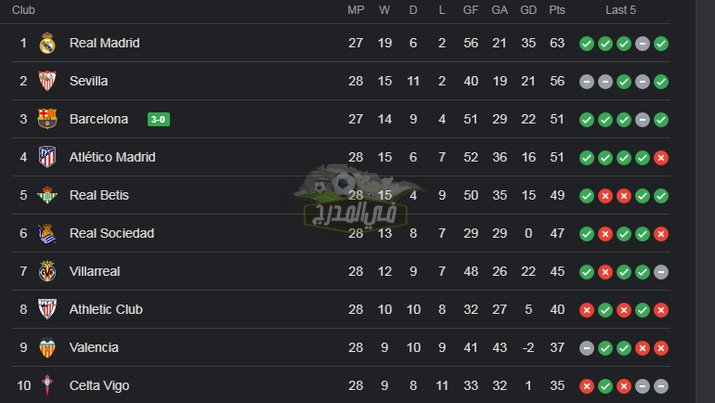Open the Real Madrid team link

104,43
